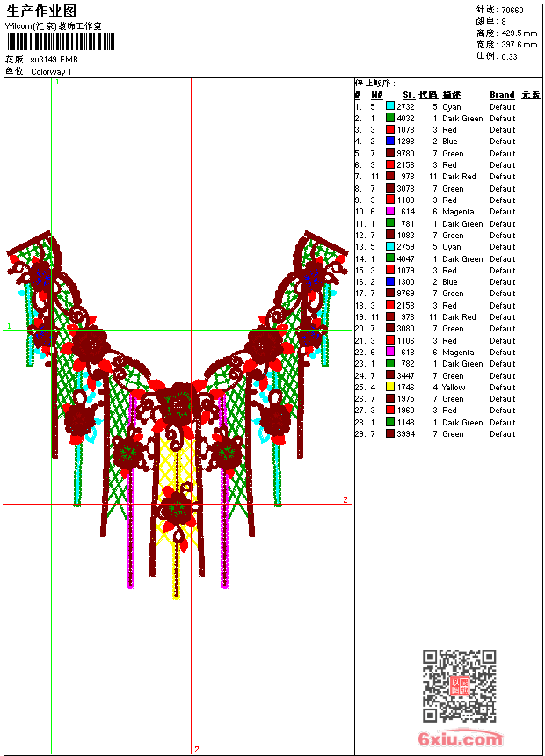This screenshot has height=756, width=545.
Task: Click the width value 397.6 mm
Action: tap(519, 45)
